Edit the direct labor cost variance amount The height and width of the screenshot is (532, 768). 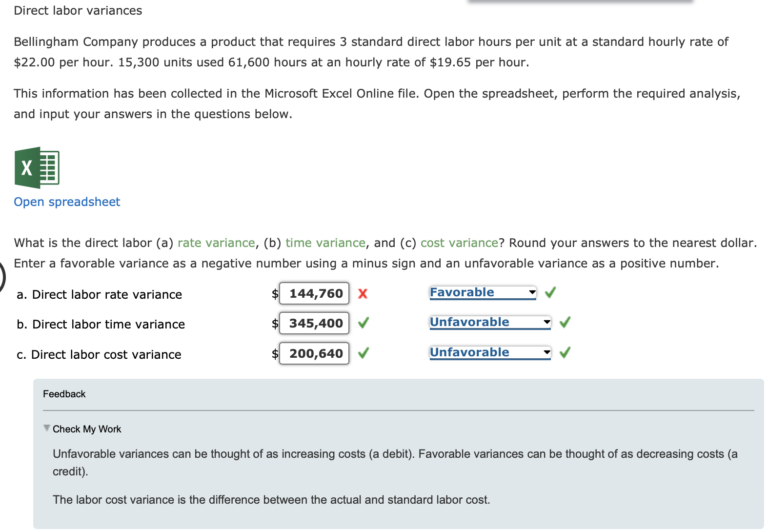tap(314, 353)
